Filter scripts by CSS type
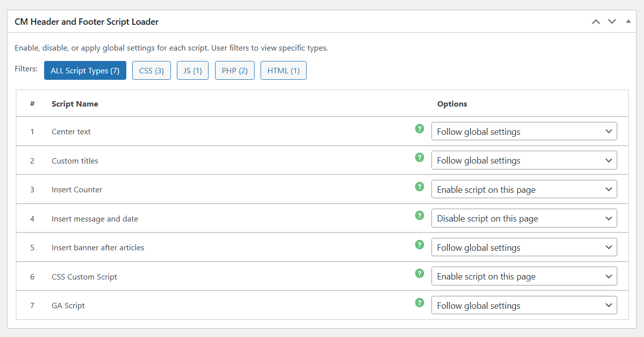 click(152, 70)
